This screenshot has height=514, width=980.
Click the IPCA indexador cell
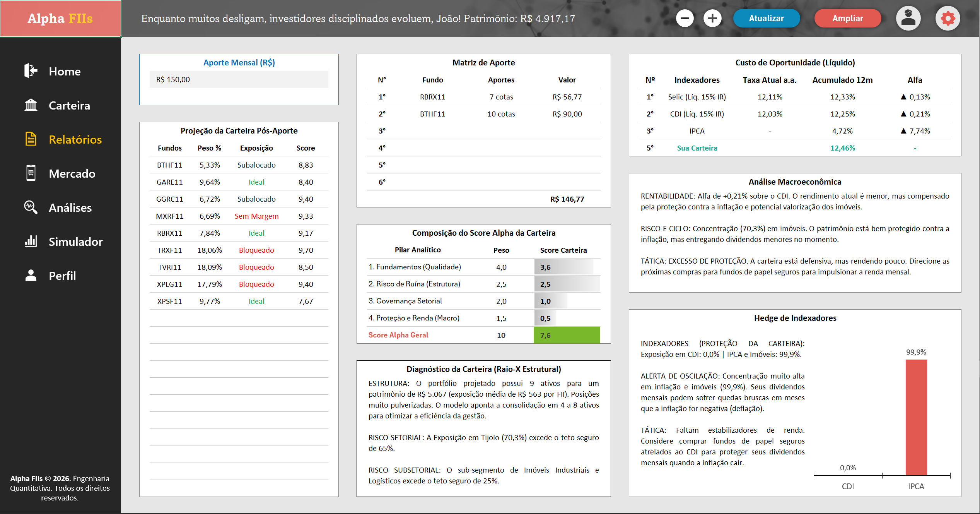click(697, 131)
